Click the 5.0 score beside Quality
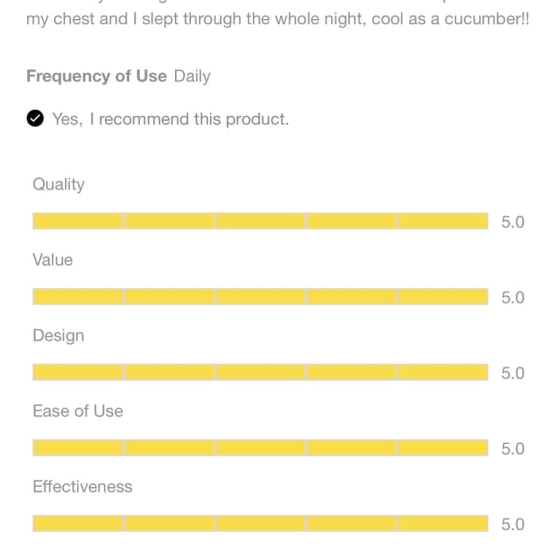Screen dimensions: 560x560 point(513,222)
